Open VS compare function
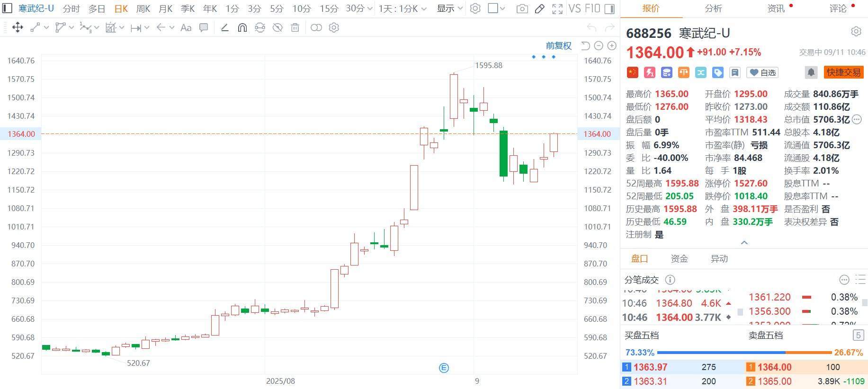This screenshot has width=868, height=389. (x=574, y=9)
